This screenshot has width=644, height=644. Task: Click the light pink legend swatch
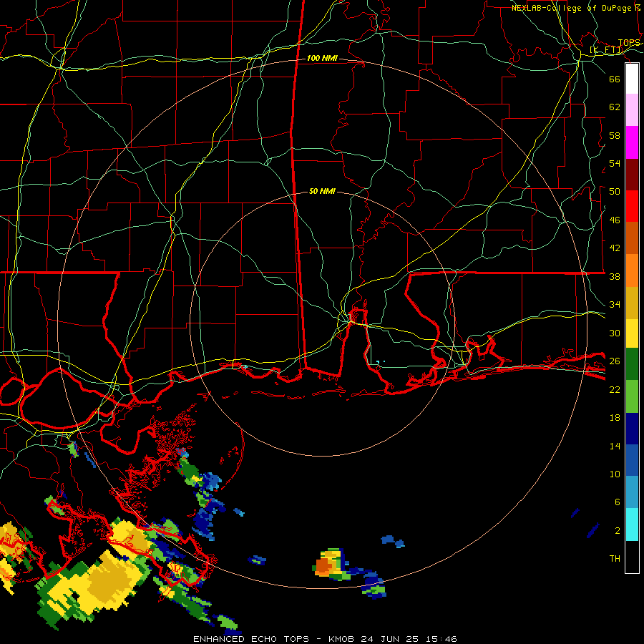632,110
